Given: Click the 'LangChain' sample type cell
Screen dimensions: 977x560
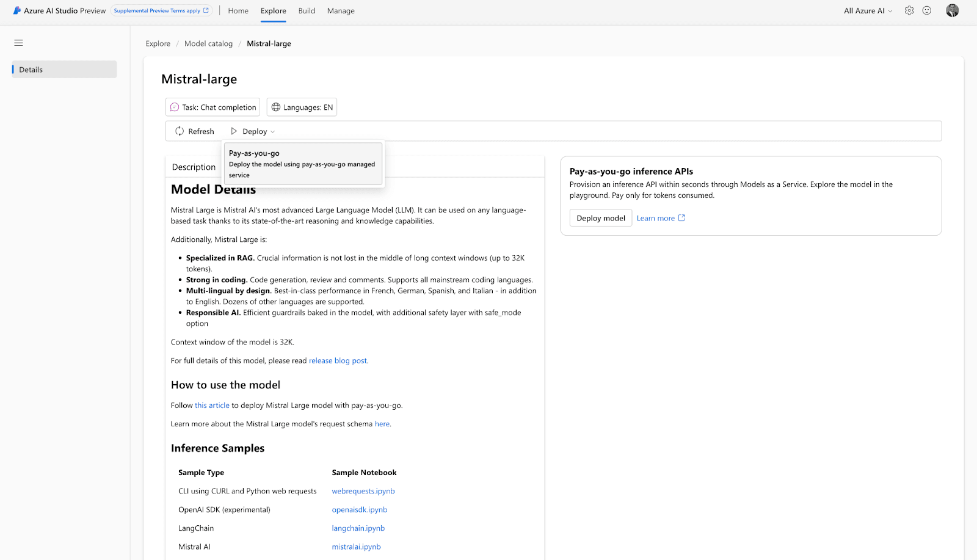Looking at the screenshot, I should tap(196, 528).
